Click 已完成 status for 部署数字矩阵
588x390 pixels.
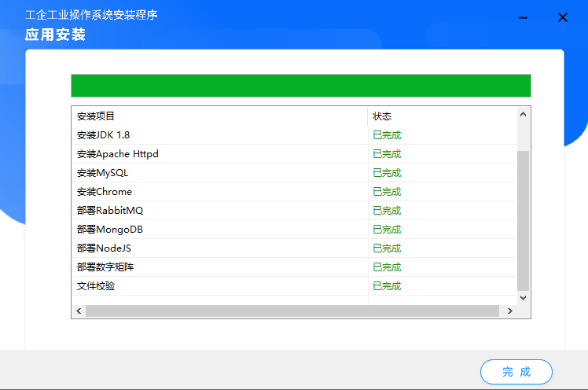[387, 267]
